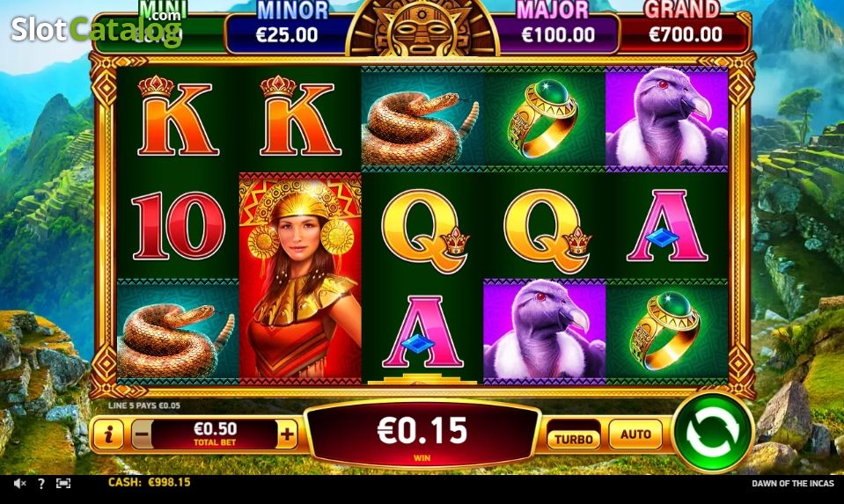Click the emerald ring symbol on top row
The height and width of the screenshot is (504, 844).
click(x=545, y=117)
